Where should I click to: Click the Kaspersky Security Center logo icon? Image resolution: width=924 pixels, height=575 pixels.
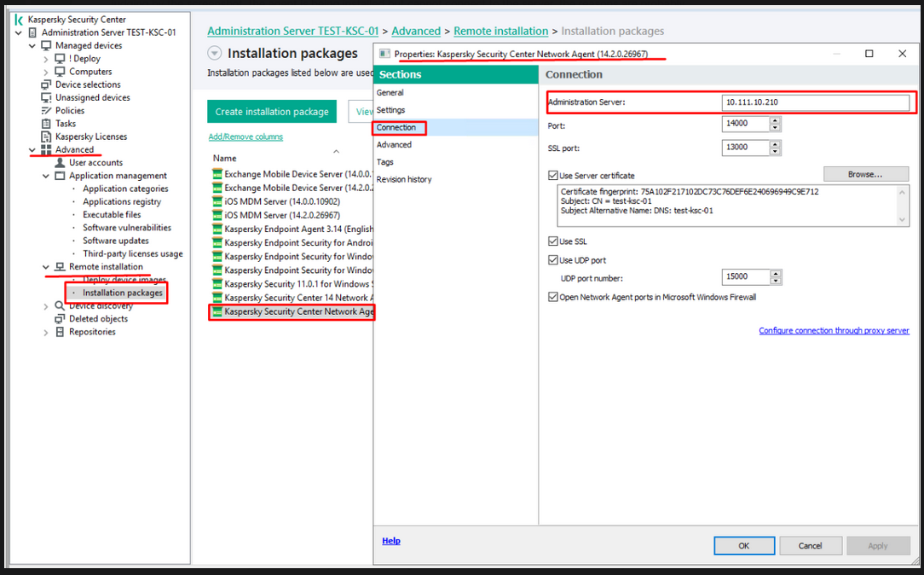[x=19, y=20]
